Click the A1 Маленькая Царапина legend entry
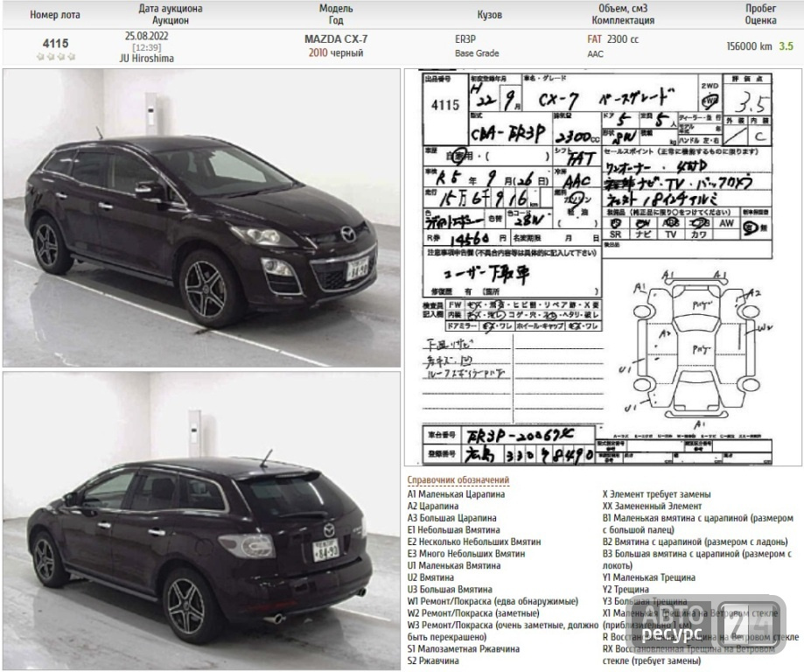The width and height of the screenshot is (804, 672). click(456, 494)
